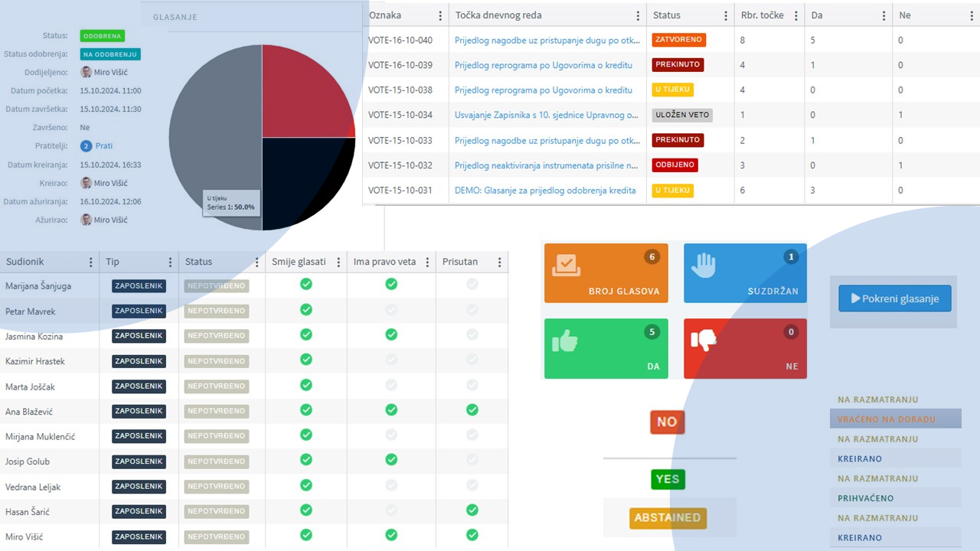Open the Oznaka column options menu

point(439,15)
